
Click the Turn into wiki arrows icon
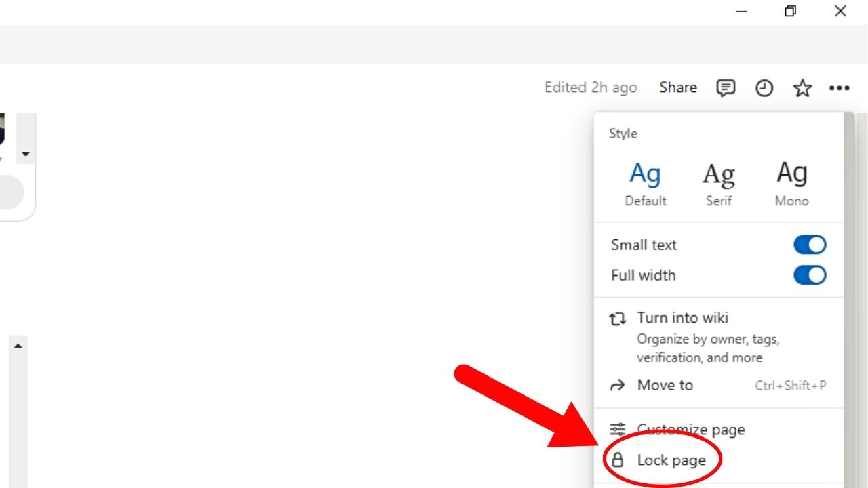pyautogui.click(x=618, y=318)
